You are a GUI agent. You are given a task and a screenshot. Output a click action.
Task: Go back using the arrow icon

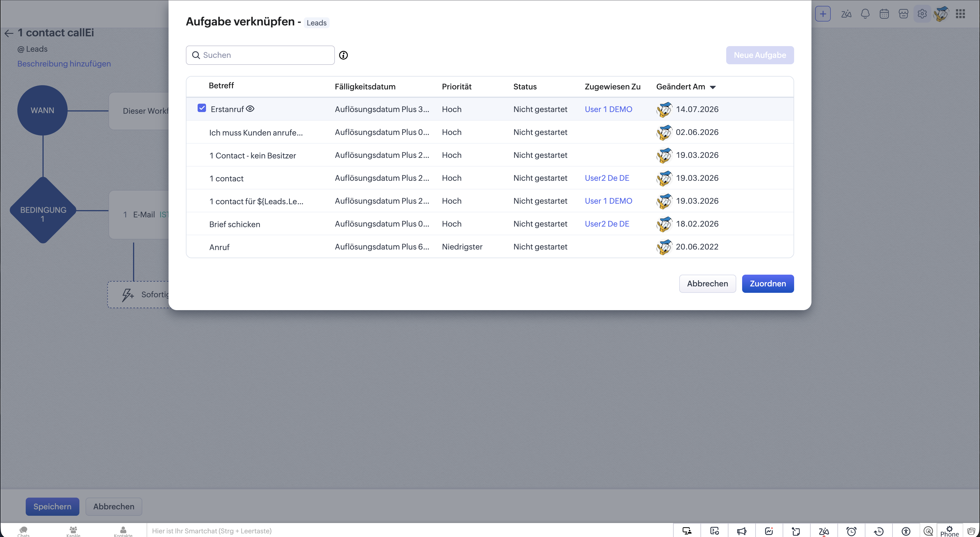9,34
